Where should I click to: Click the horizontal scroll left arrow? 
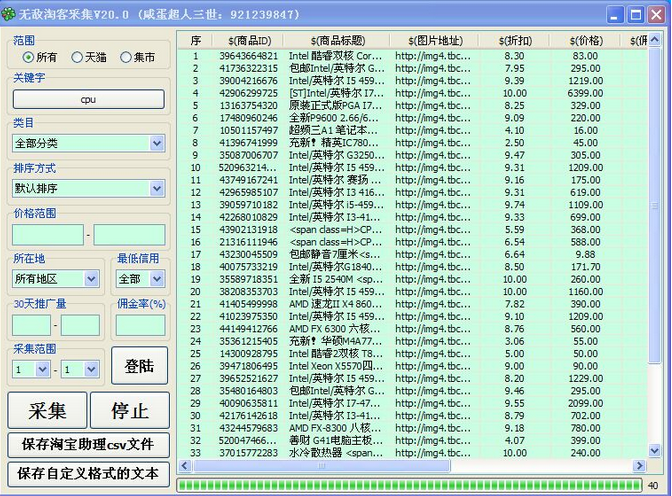click(x=185, y=465)
